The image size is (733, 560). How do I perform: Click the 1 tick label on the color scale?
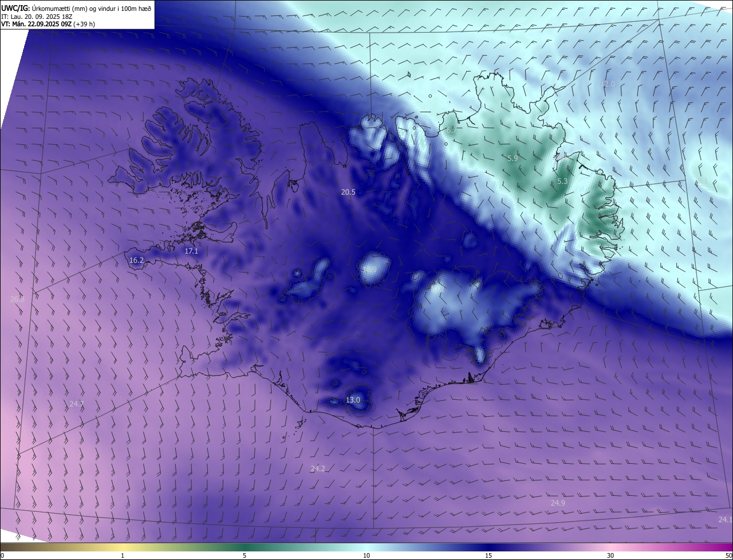123,555
